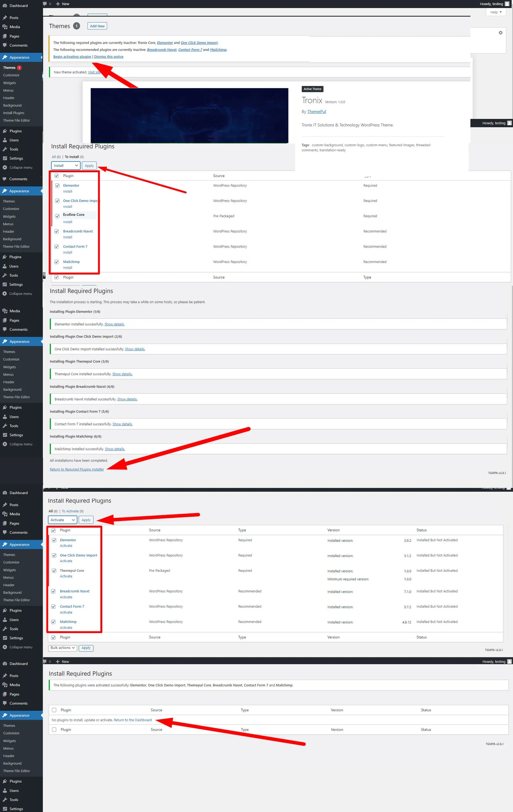
Task: Dismiss the notice with the X icon below Help
Action: pyautogui.click(x=500, y=33)
